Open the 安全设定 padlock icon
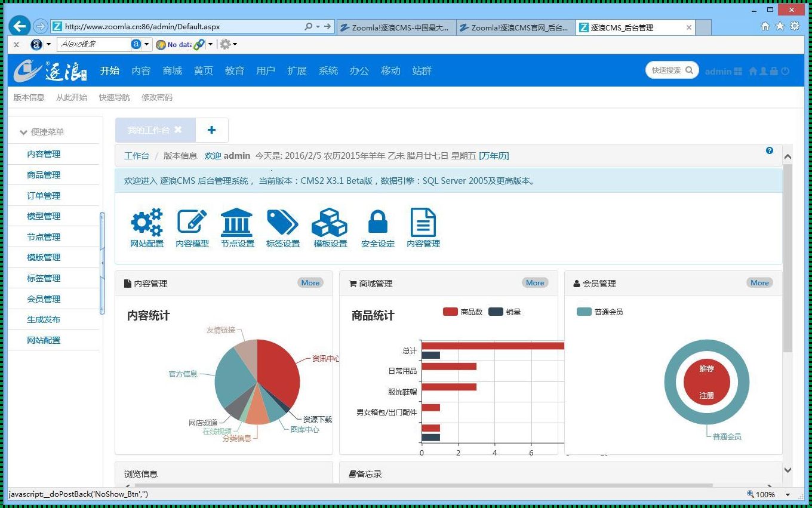The width and height of the screenshot is (812, 508). pyautogui.click(x=378, y=222)
